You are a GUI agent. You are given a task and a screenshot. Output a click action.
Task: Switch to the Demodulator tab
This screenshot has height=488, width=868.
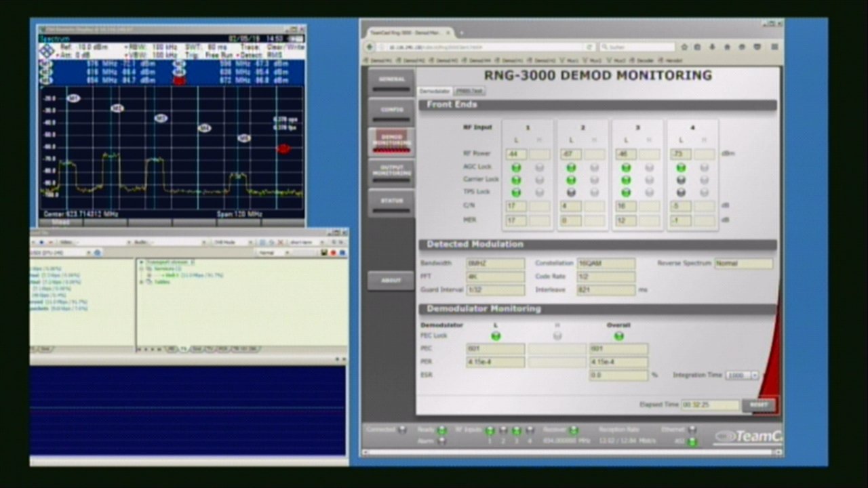(435, 91)
